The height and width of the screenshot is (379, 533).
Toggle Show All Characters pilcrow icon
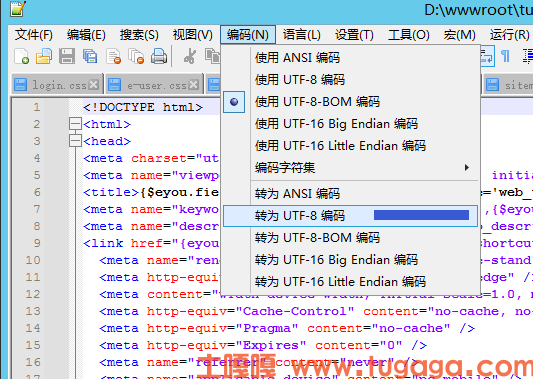(505, 56)
